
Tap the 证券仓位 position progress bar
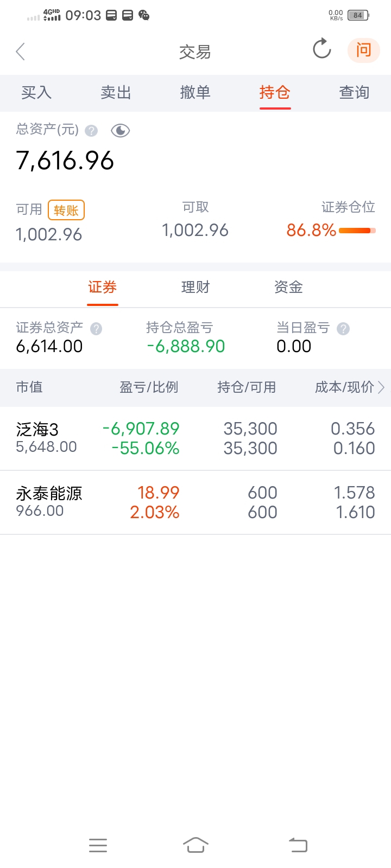tap(357, 231)
